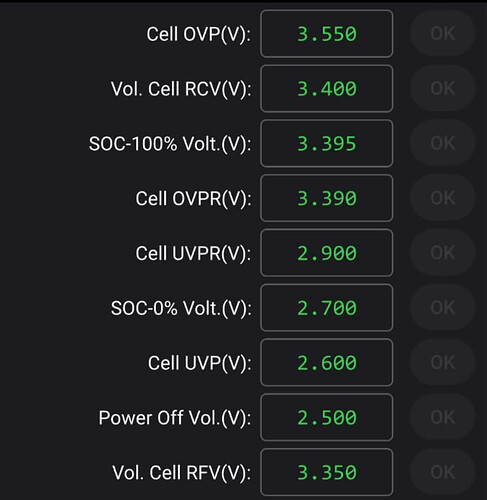Click OK beside SOC-100% Volt.(V)

442,143
